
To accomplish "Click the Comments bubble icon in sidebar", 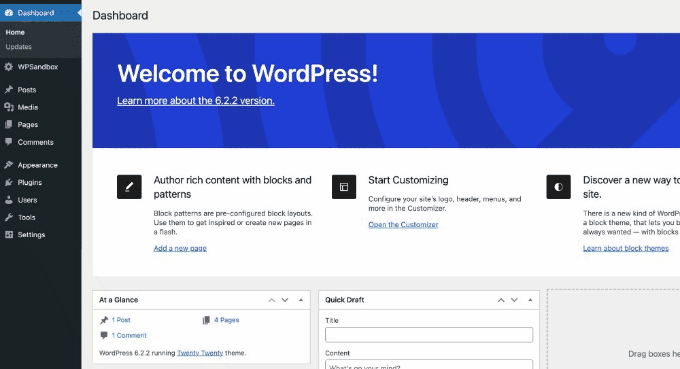I will point(9,142).
